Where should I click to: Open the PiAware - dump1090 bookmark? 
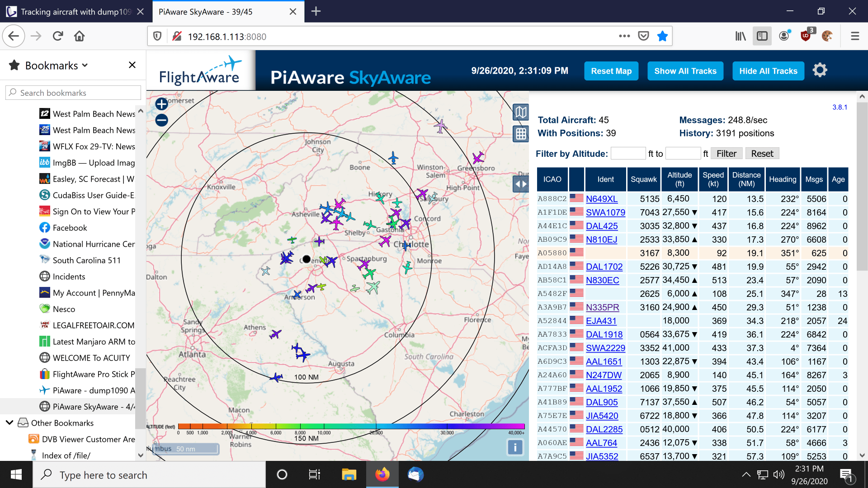(x=87, y=390)
